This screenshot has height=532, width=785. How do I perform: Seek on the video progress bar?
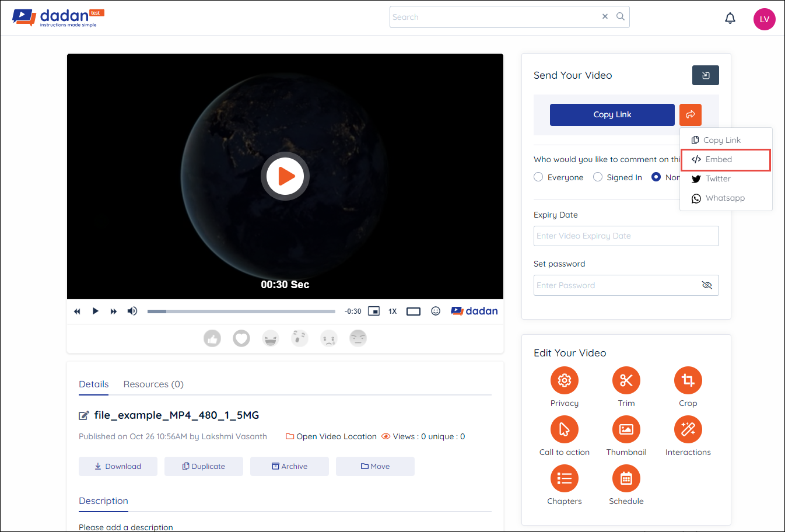(241, 311)
